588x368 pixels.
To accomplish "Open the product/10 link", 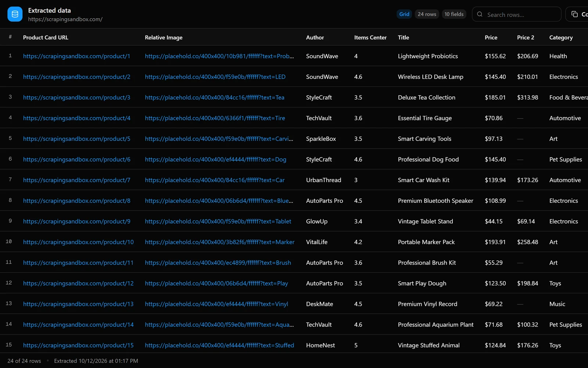I will click(78, 242).
